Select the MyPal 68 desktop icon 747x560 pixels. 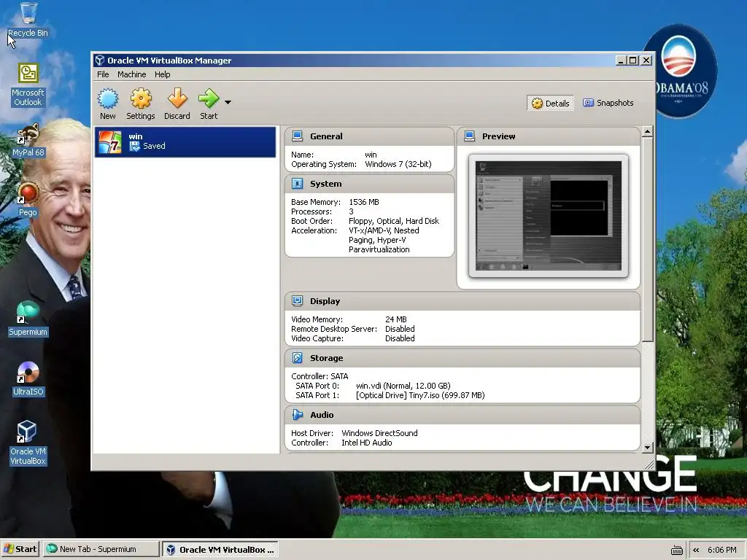(28, 140)
